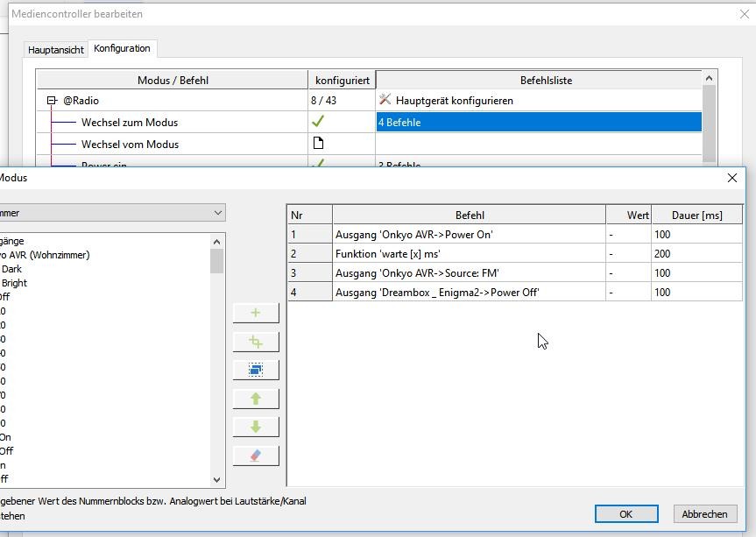Screen dimensions: 756x537
Task: Click the Dauer value 200 cell
Action: click(696, 254)
